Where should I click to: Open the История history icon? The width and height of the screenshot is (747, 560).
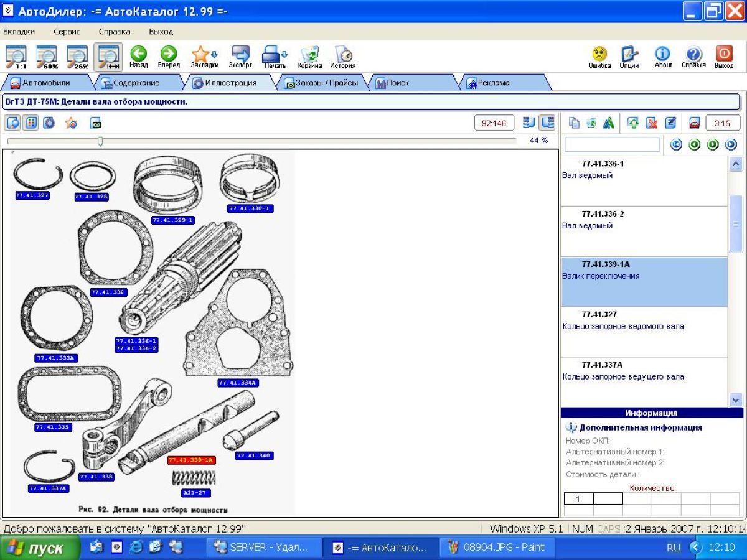pyautogui.click(x=342, y=56)
